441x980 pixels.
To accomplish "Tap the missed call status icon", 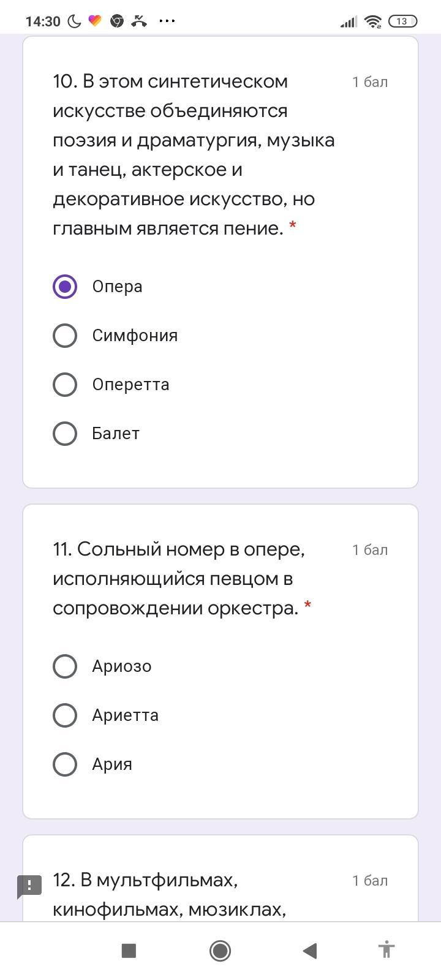I will [x=140, y=21].
